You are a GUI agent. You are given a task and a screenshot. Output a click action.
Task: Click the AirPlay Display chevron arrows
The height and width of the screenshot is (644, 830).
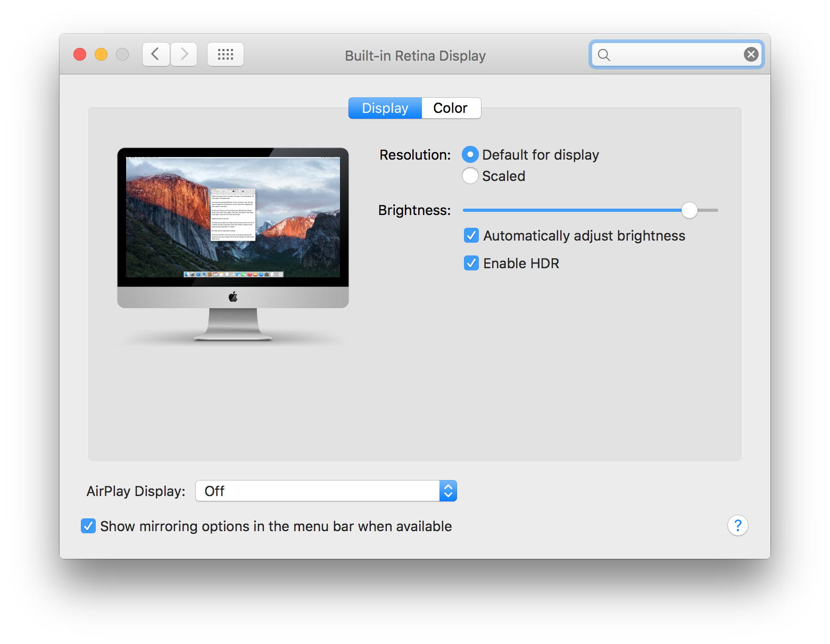[449, 491]
